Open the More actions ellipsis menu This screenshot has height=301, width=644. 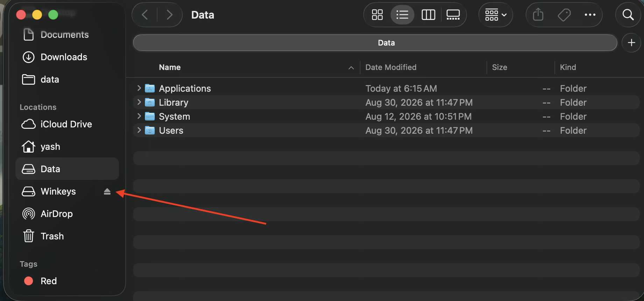(590, 15)
